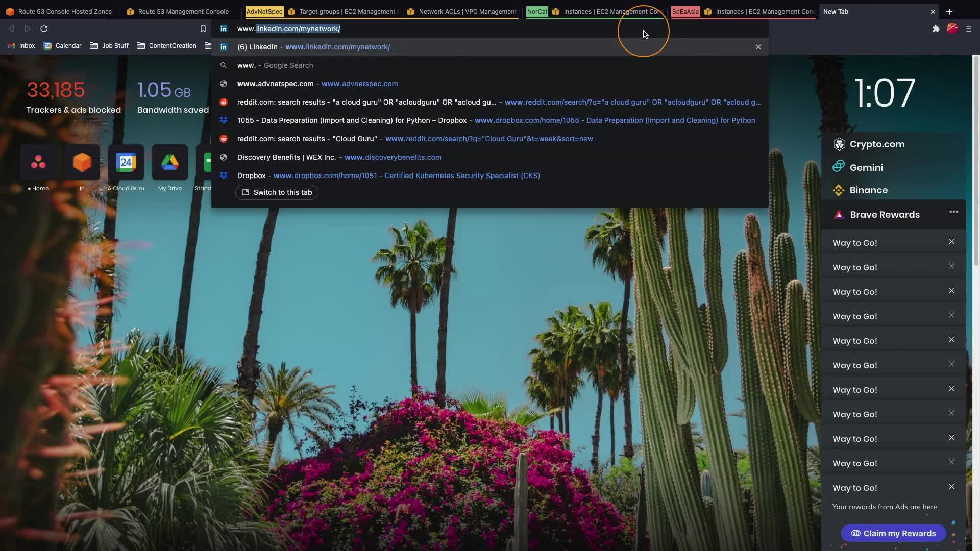The image size is (980, 551).
Task: Click Claim my Rewards button
Action: 893,533
